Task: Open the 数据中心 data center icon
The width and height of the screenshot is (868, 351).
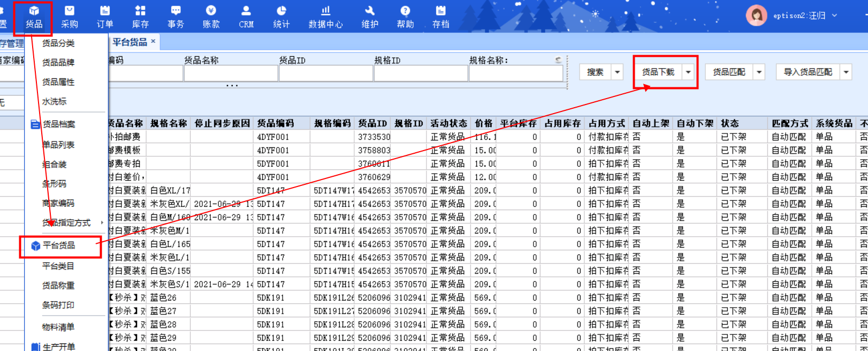Action: pyautogui.click(x=325, y=17)
